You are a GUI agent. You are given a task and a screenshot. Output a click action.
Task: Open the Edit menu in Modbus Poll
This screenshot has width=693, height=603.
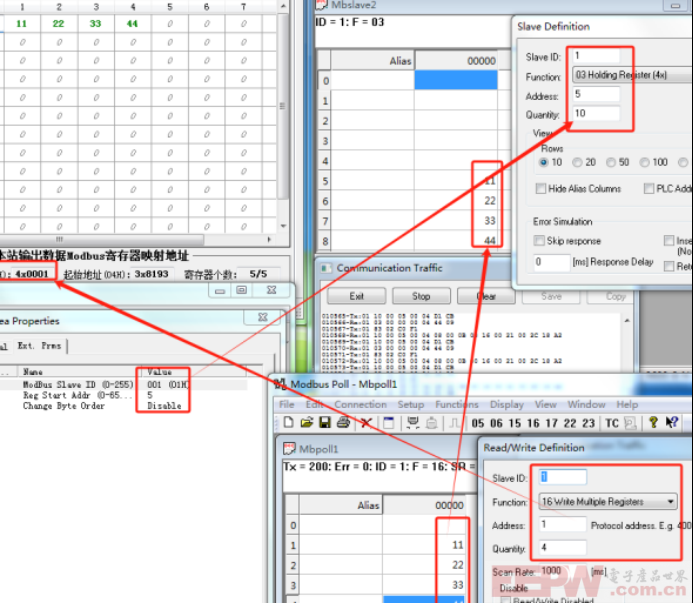(x=314, y=404)
